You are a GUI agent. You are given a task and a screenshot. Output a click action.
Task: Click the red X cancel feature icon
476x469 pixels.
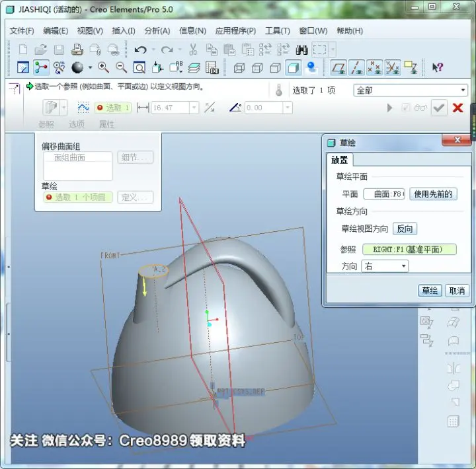point(457,108)
